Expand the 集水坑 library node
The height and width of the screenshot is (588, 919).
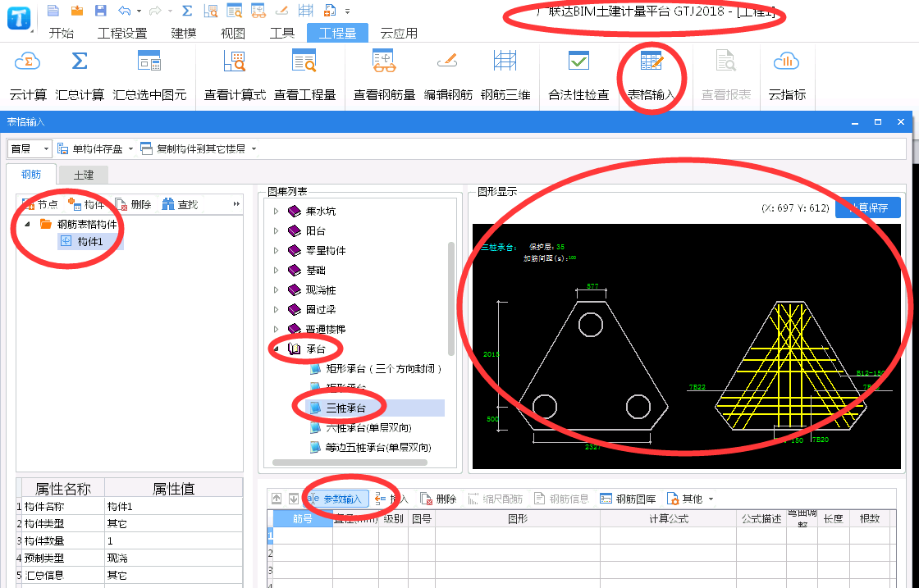point(276,212)
